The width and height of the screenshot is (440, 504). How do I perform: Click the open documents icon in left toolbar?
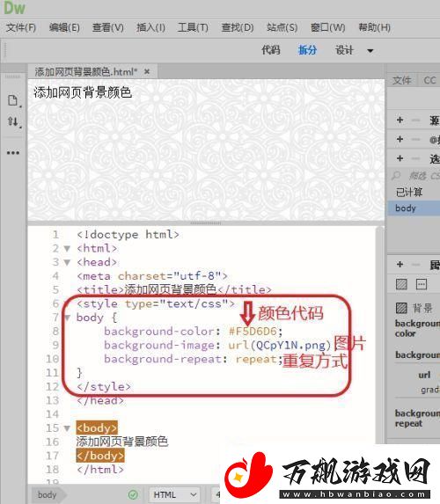13,100
